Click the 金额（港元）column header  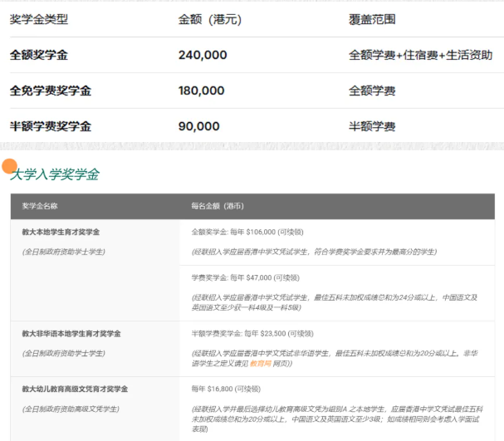(x=210, y=19)
